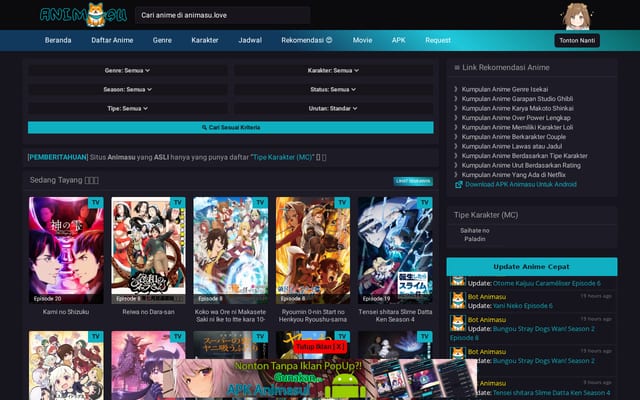The height and width of the screenshot is (400, 640).
Task: Open the Urutan: Standar dropdown
Action: point(333,109)
